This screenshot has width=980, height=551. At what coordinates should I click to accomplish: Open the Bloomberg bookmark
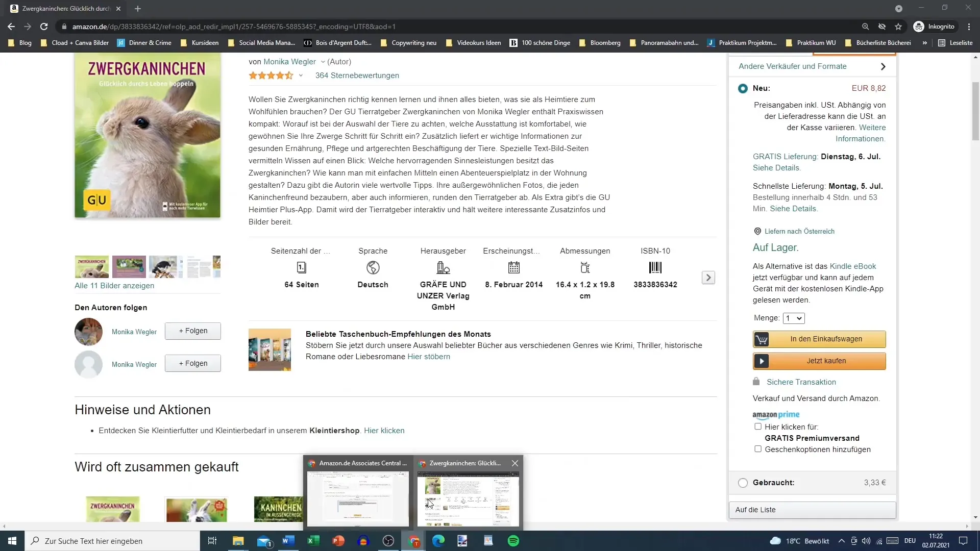pyautogui.click(x=600, y=43)
